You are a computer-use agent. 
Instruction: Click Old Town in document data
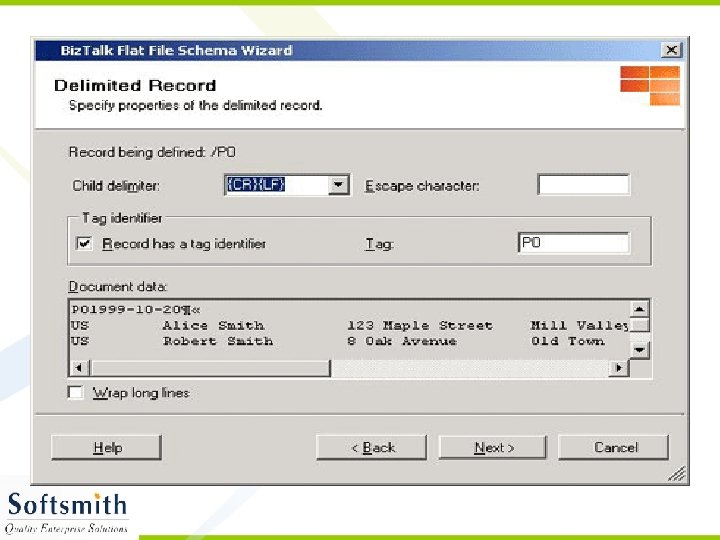tap(568, 341)
